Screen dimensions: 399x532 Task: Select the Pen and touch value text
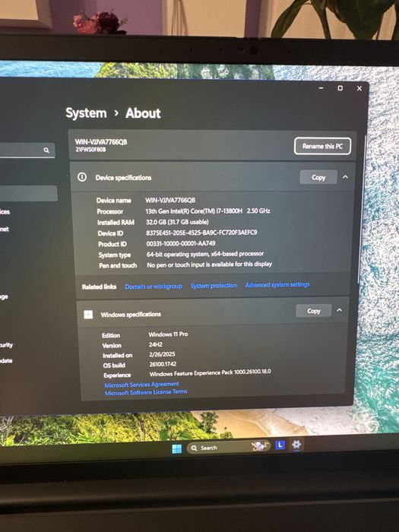[209, 264]
